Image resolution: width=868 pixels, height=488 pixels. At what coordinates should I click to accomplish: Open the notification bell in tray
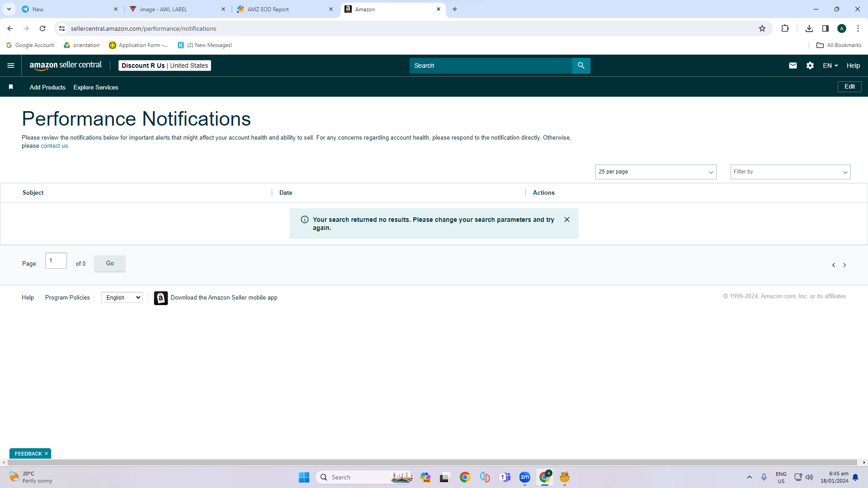click(x=855, y=478)
